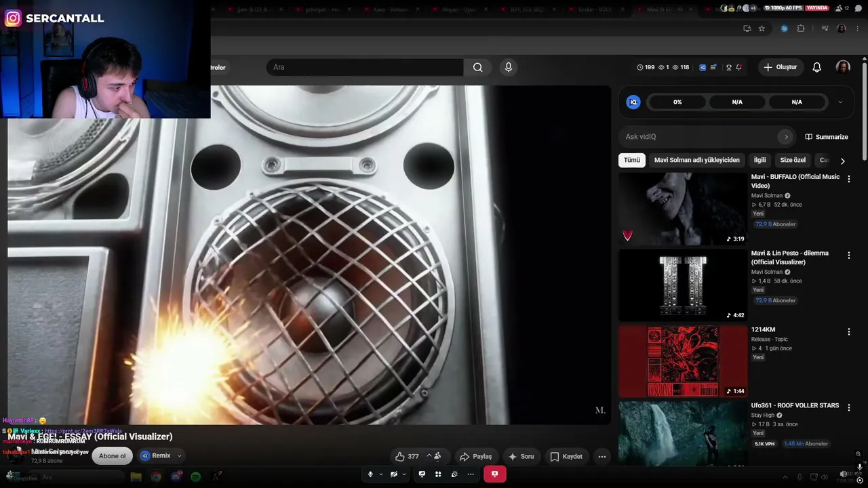
Task: Open microphone options arrow in call toolbar
Action: pos(381,474)
